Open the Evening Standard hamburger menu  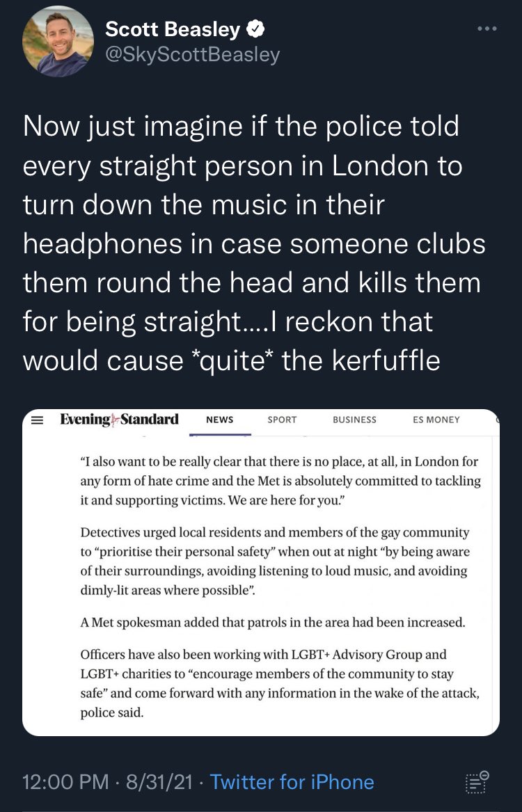pyautogui.click(x=38, y=420)
